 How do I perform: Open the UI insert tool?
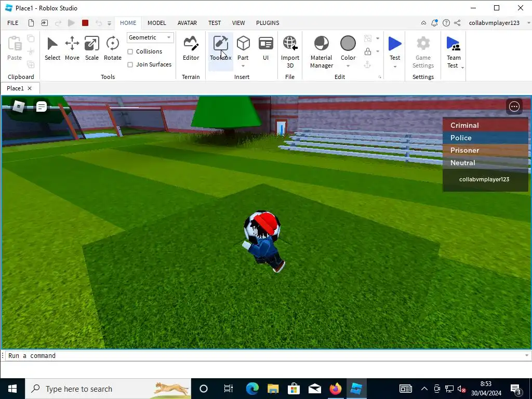point(265,49)
